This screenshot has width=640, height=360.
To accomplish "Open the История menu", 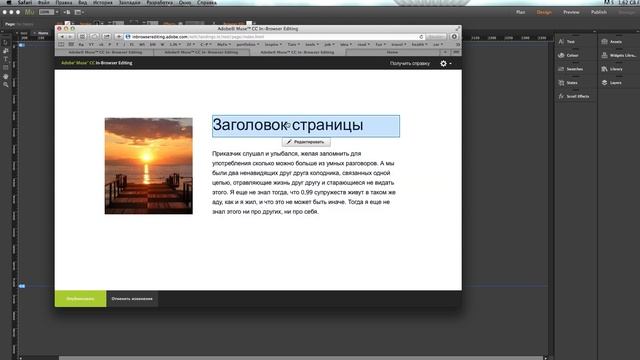I will click(x=103, y=2).
